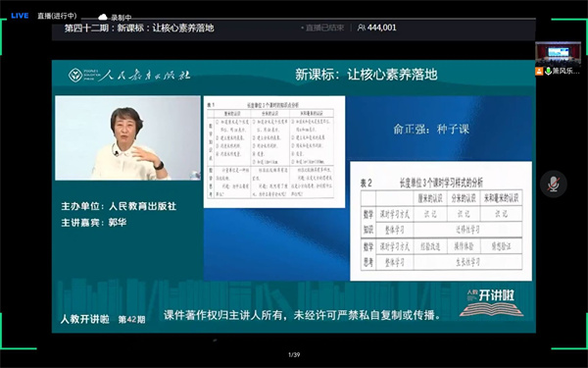Click the 444,001 viewer count
The width and height of the screenshot is (588, 368).
click(x=382, y=27)
